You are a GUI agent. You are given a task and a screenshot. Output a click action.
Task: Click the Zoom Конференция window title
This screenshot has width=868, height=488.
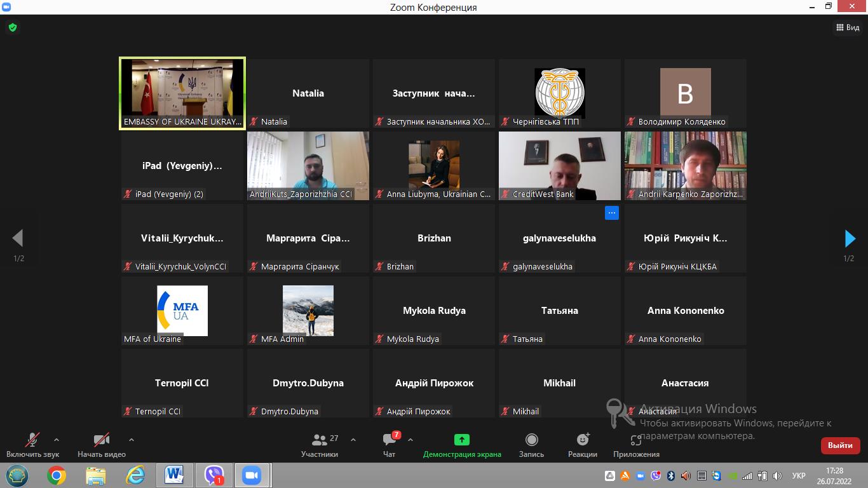(x=433, y=7)
